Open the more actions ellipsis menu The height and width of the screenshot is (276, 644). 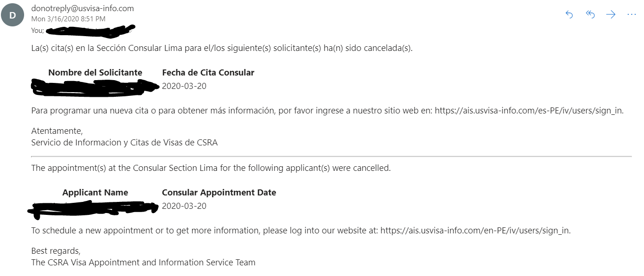(x=631, y=15)
